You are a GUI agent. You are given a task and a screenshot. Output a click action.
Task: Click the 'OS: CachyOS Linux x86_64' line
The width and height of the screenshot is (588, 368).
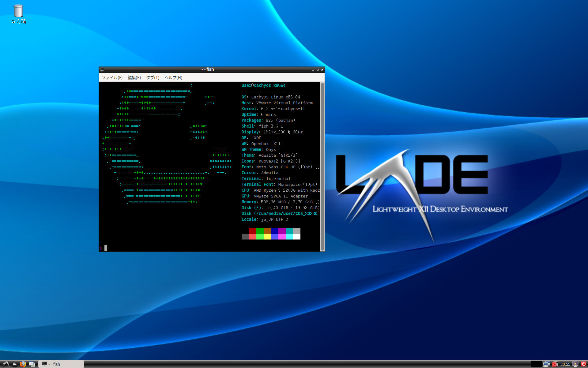point(271,97)
